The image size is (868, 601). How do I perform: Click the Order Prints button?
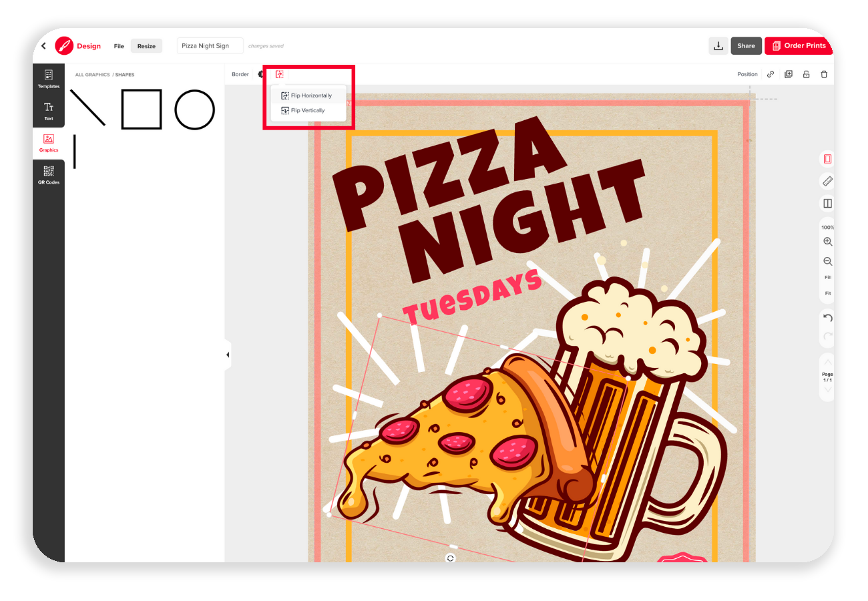(799, 45)
